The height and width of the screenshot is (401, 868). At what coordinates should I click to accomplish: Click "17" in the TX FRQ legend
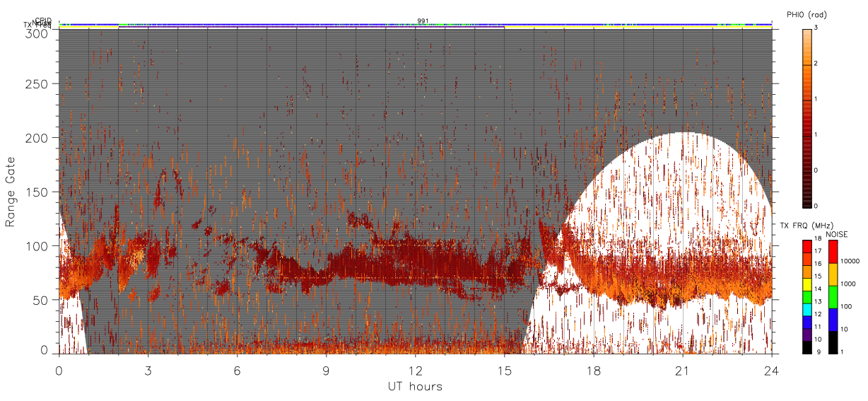tap(818, 251)
